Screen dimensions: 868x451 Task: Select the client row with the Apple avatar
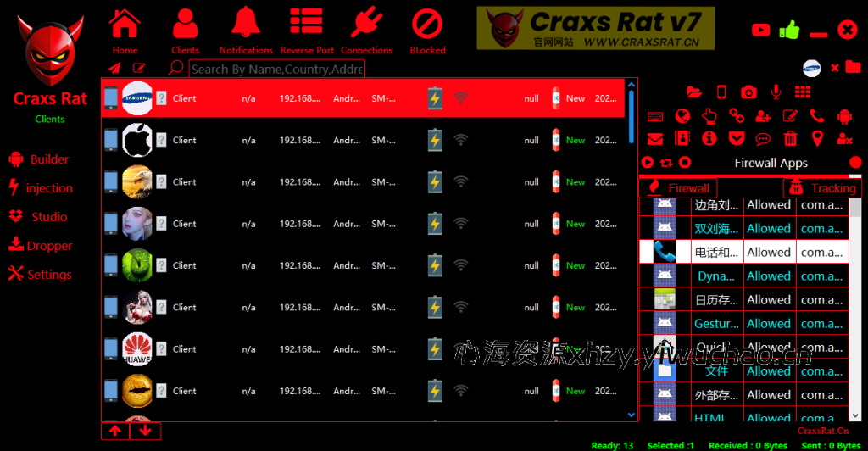point(364,141)
